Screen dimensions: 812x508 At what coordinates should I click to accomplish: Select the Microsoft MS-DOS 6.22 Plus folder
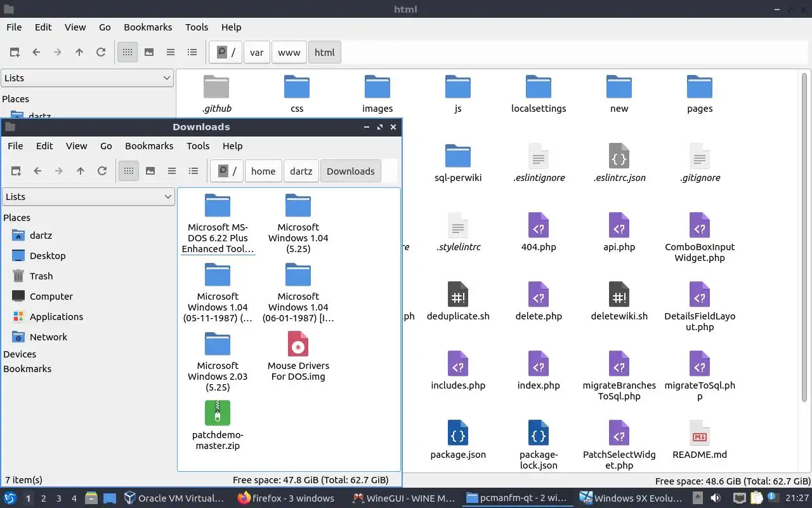tap(218, 224)
